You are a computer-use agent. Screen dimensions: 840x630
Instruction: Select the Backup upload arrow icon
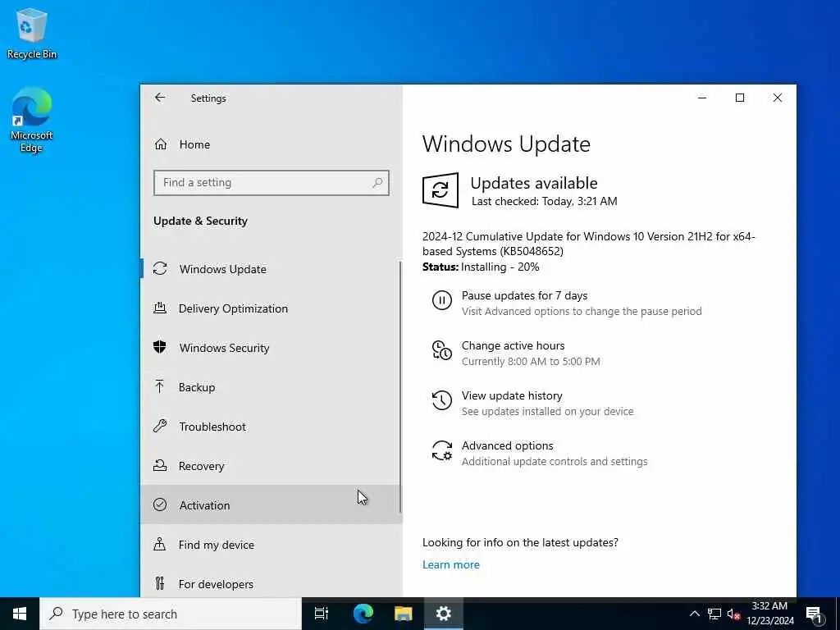(x=160, y=387)
